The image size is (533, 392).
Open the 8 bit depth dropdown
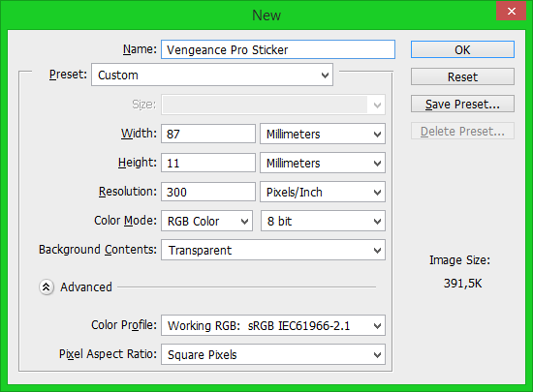(x=323, y=221)
